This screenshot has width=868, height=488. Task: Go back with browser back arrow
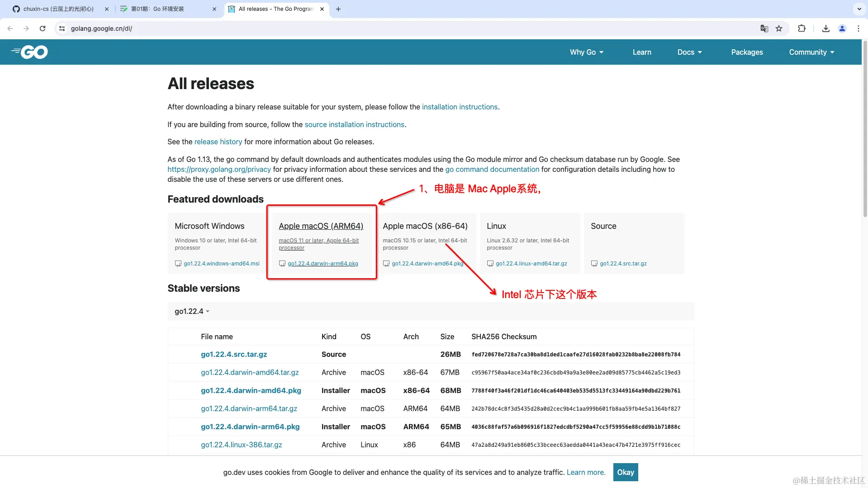tap(10, 28)
